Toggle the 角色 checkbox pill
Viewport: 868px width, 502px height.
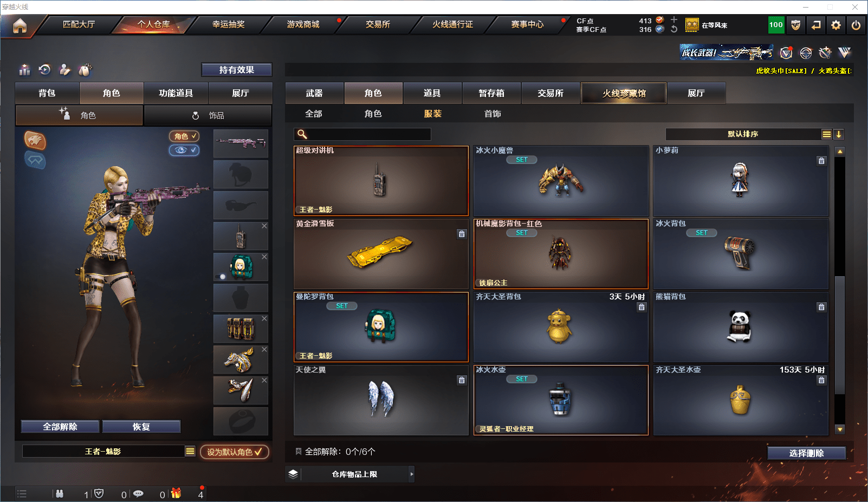pos(184,136)
